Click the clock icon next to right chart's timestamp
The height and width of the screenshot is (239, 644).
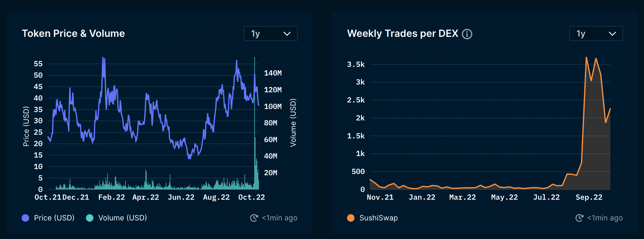tap(580, 218)
